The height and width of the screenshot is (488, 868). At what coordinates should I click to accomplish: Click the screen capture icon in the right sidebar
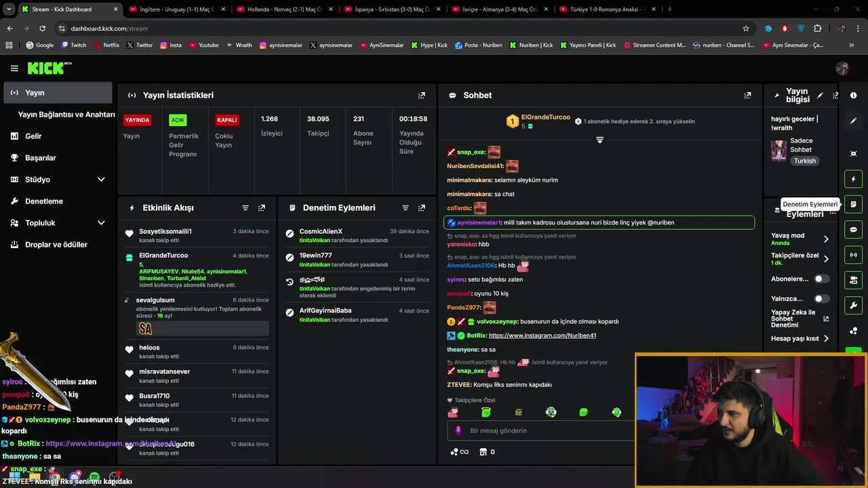(x=854, y=154)
